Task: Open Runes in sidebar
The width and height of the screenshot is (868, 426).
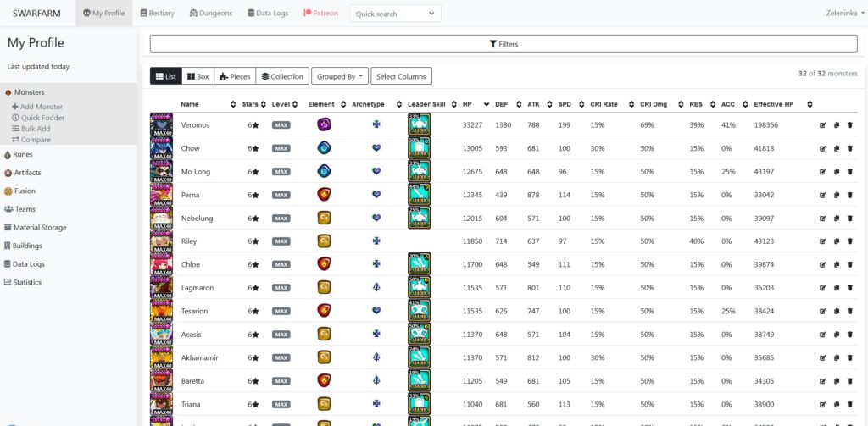Action: (x=19, y=154)
